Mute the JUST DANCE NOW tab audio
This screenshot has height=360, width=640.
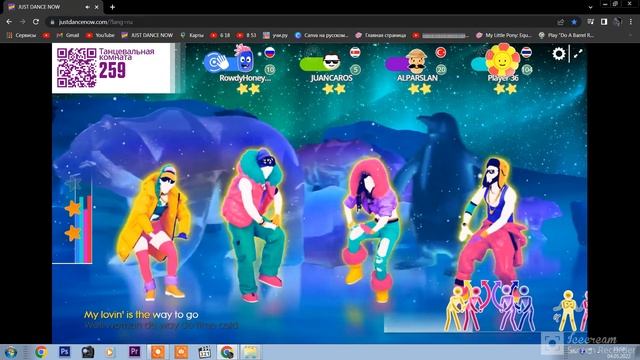pos(87,7)
